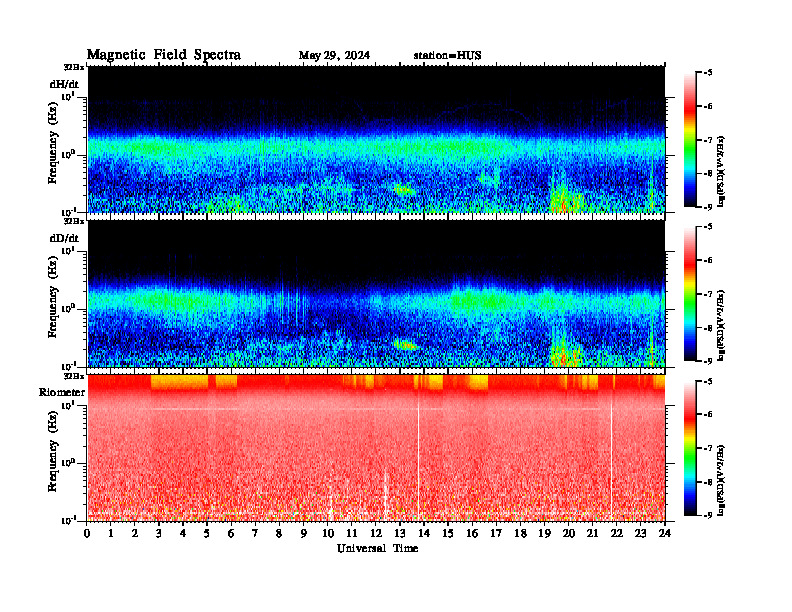Click hour label "3" on the time axis
The height and width of the screenshot is (612, 792).
tap(159, 533)
